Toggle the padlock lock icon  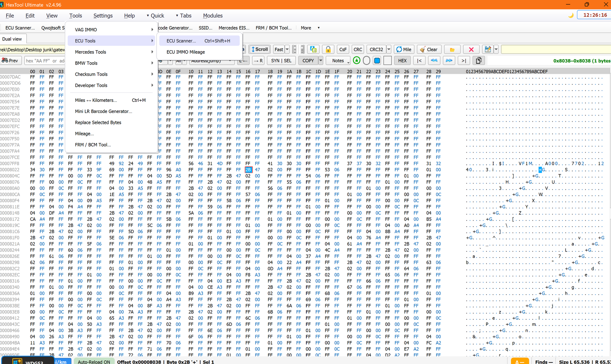328,49
